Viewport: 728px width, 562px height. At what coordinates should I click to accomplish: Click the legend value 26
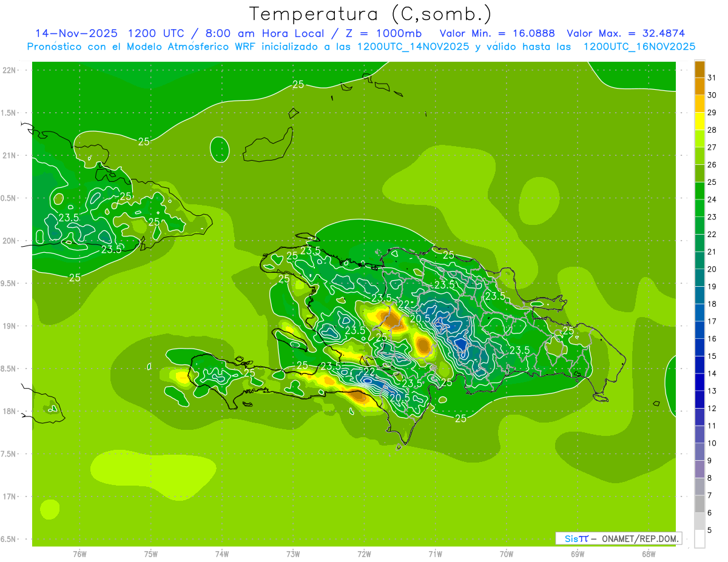point(712,164)
